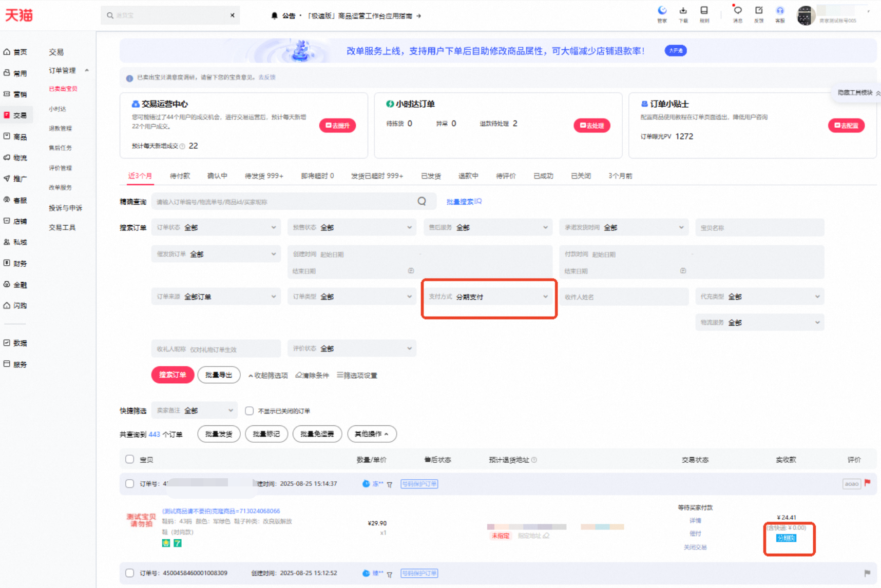Click the calendar icon for 创建时间 end date
The image size is (881, 588).
pyautogui.click(x=411, y=271)
